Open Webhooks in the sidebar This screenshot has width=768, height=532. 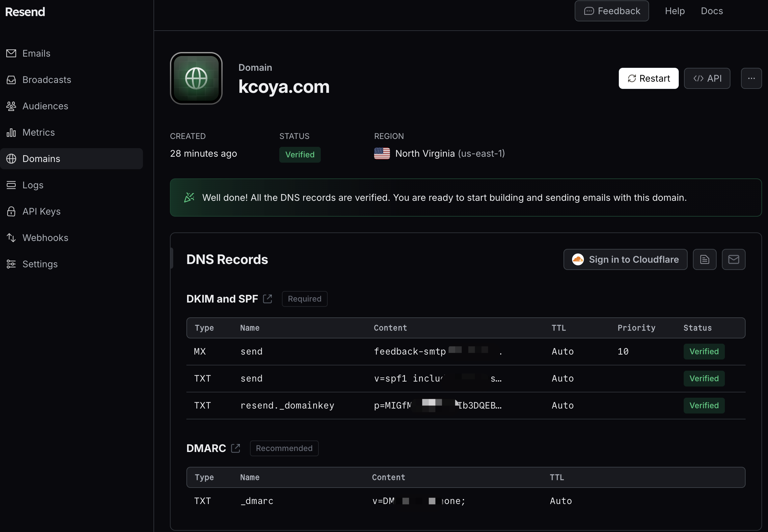tap(45, 238)
